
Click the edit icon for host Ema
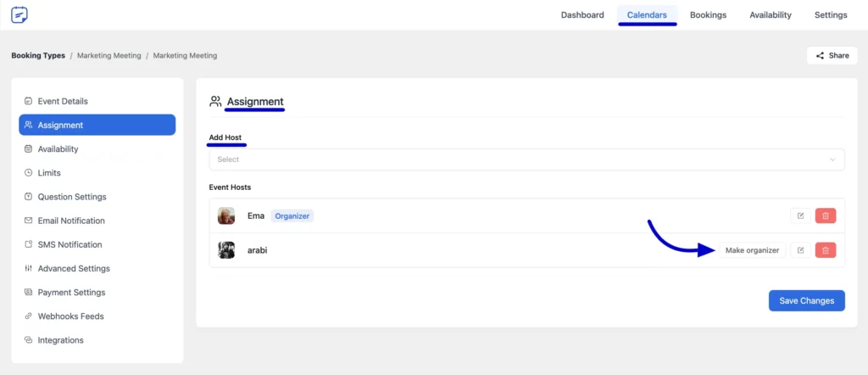coord(800,215)
